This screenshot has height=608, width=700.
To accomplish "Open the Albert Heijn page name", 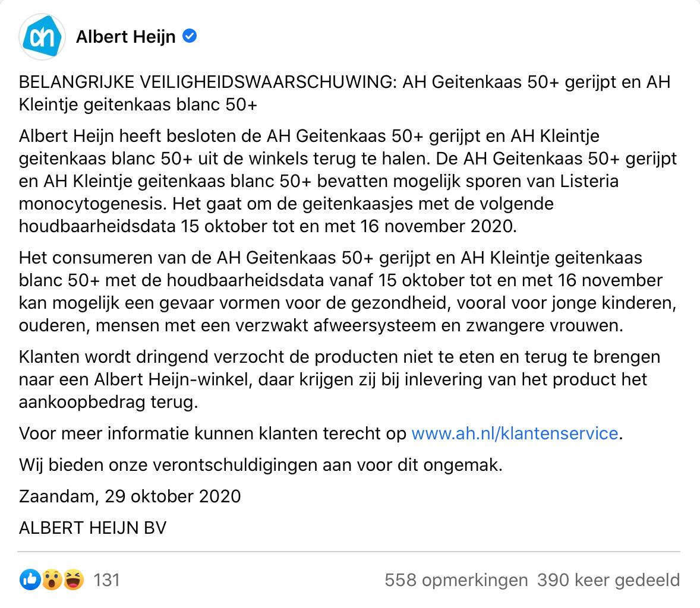I will (126, 37).
